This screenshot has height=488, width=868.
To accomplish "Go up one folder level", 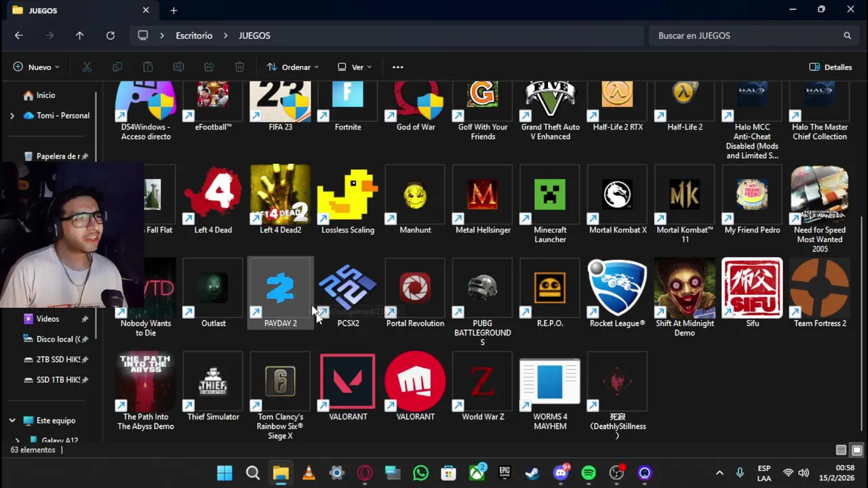I will (79, 36).
